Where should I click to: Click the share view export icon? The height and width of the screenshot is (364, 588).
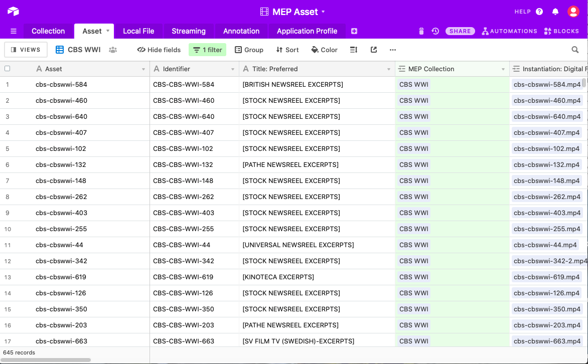(x=374, y=50)
